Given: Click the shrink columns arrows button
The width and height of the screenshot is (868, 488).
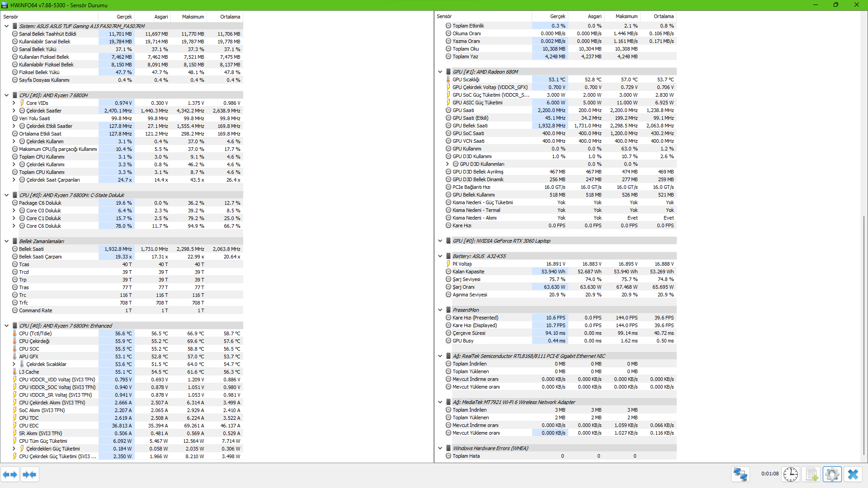Looking at the screenshot, I should (x=29, y=474).
